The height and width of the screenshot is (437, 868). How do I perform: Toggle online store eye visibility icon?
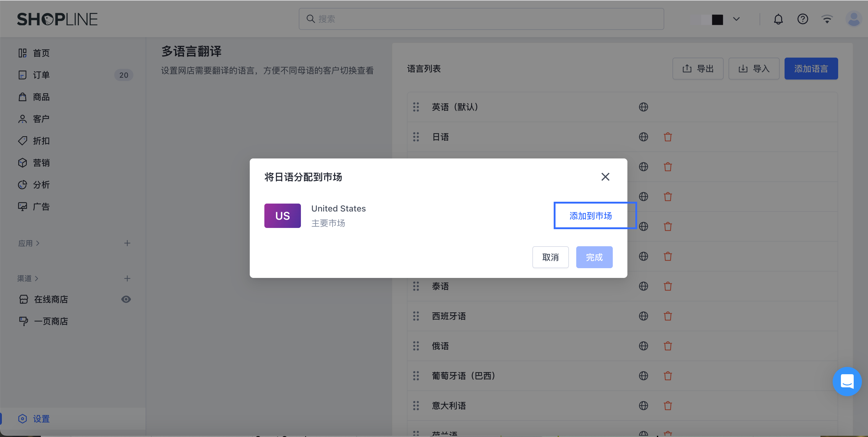point(126,300)
